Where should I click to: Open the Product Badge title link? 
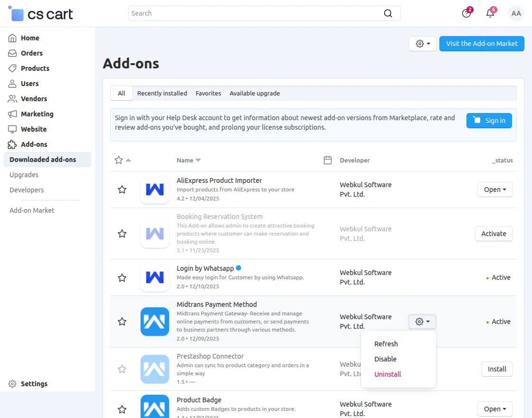click(x=199, y=399)
